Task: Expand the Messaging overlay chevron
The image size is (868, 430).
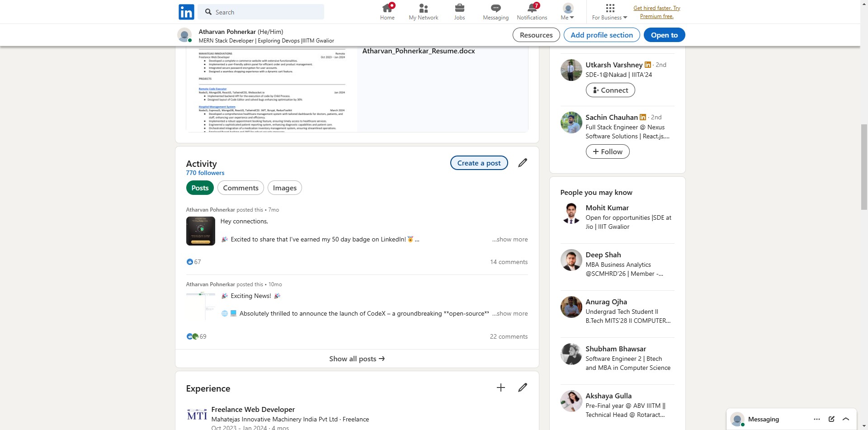Action: coord(846,419)
